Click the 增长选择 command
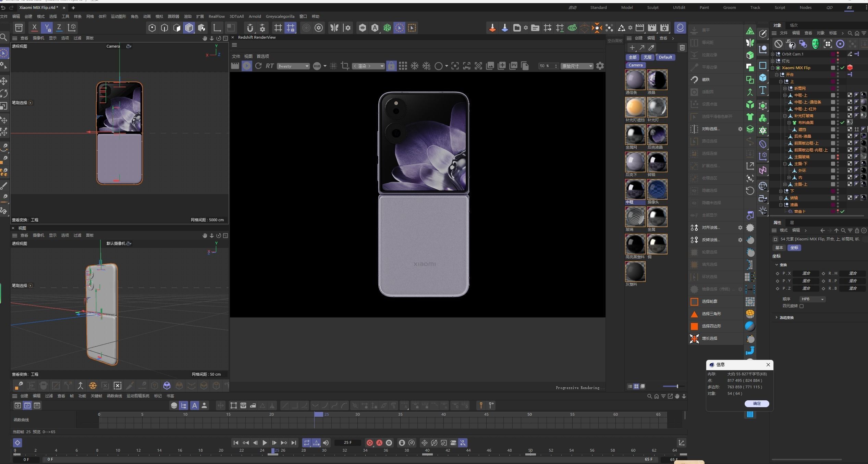The width and height of the screenshot is (868, 464). [x=710, y=338]
